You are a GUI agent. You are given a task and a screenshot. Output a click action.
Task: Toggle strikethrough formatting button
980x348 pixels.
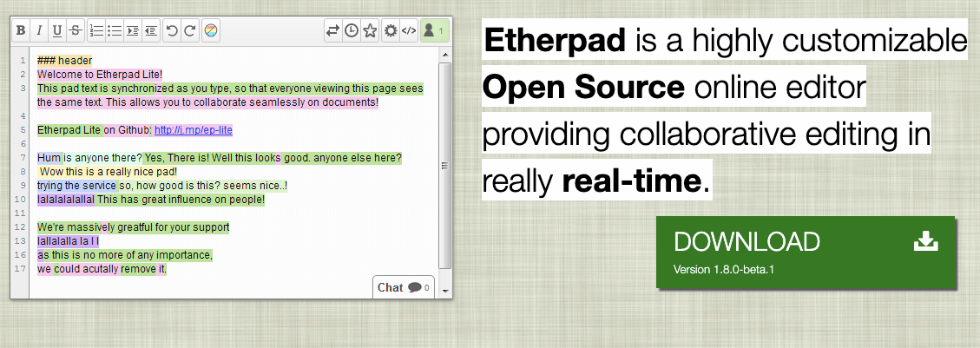tap(75, 30)
